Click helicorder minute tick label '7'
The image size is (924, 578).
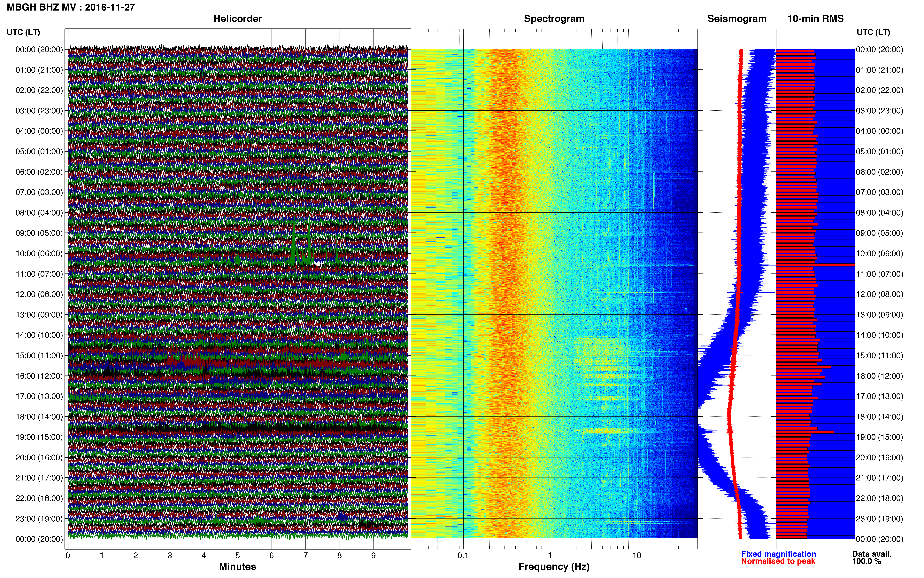tap(306, 555)
